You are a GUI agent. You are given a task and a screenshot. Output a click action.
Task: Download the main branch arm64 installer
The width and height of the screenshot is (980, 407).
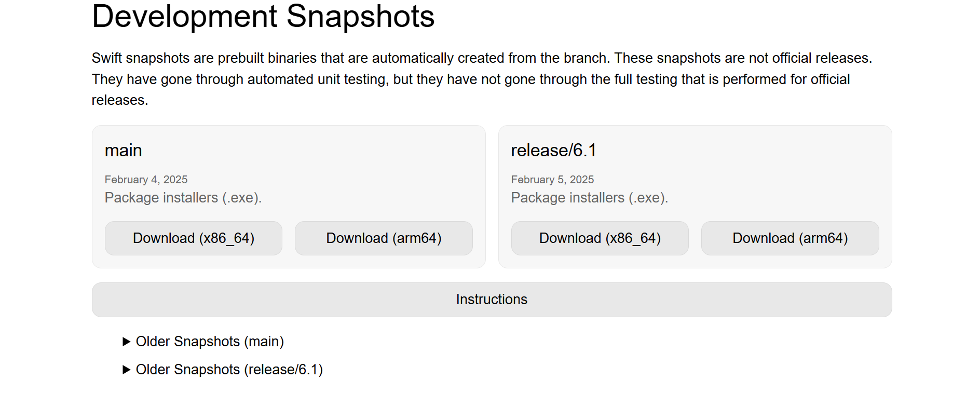click(x=384, y=238)
